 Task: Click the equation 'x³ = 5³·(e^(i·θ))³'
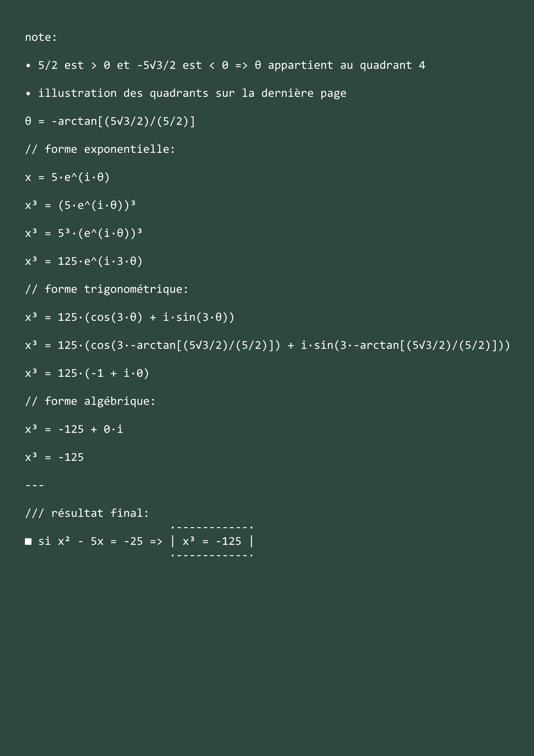click(x=84, y=233)
